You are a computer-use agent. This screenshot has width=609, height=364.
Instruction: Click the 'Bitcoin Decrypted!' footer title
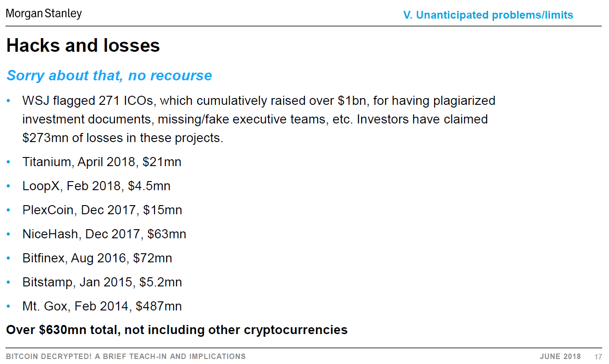(x=126, y=357)
